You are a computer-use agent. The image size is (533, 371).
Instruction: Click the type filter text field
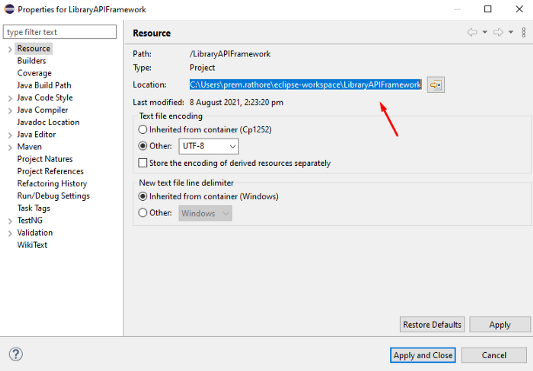[x=60, y=32]
